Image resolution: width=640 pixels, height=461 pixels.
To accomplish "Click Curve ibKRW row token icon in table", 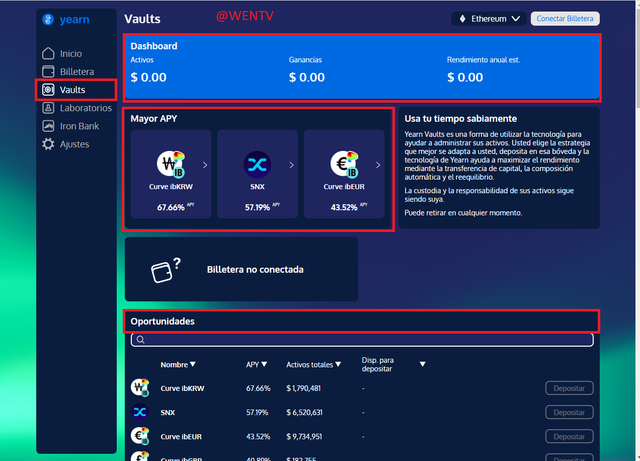I will (x=140, y=388).
